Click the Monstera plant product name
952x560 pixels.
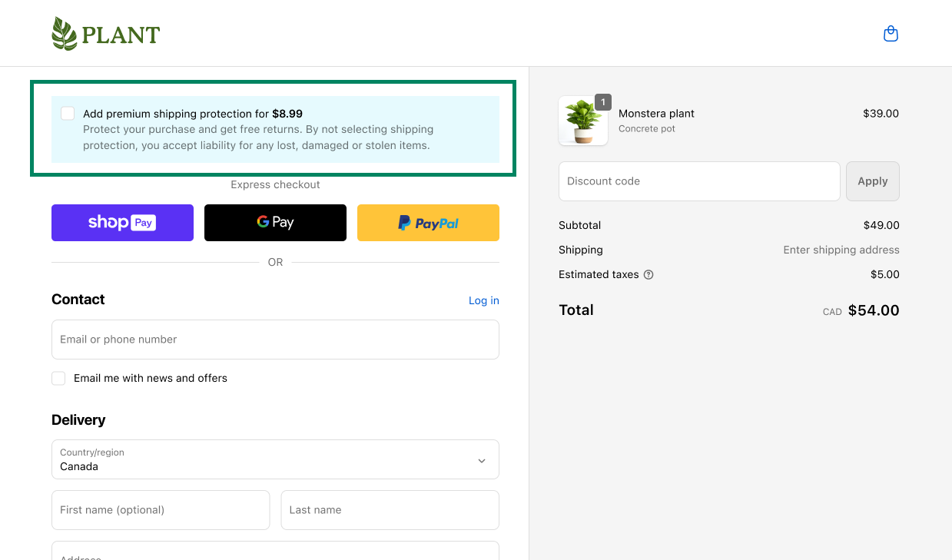pyautogui.click(x=656, y=113)
